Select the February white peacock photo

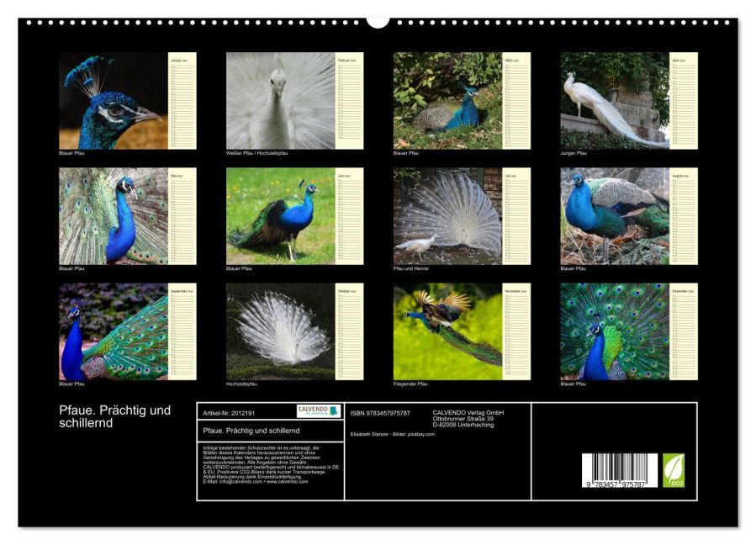click(281, 101)
